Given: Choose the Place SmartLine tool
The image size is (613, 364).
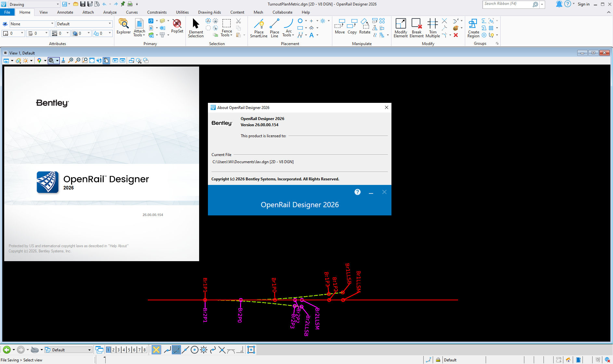Looking at the screenshot, I should click(259, 28).
